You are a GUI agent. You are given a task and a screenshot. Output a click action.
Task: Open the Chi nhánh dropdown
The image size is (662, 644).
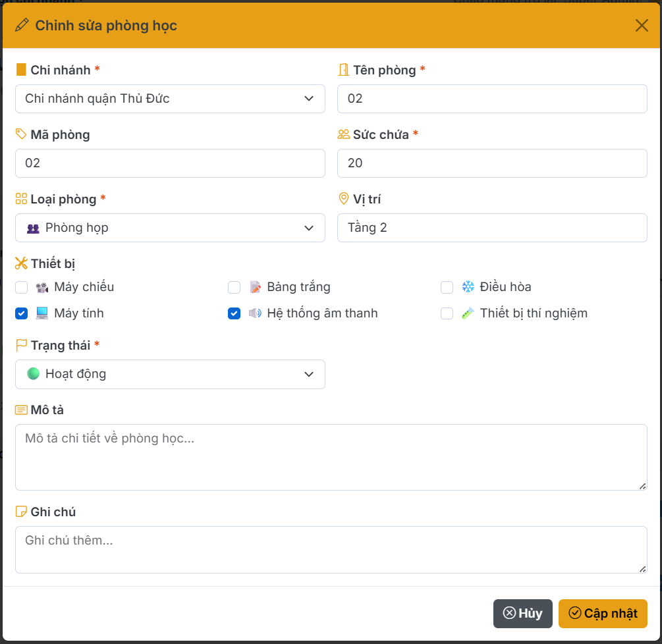[x=170, y=99]
